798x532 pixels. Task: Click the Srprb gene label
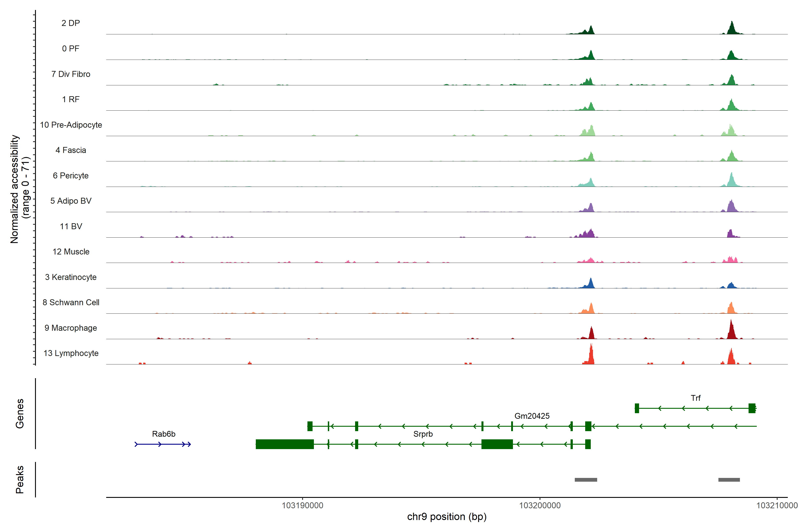click(x=423, y=434)
